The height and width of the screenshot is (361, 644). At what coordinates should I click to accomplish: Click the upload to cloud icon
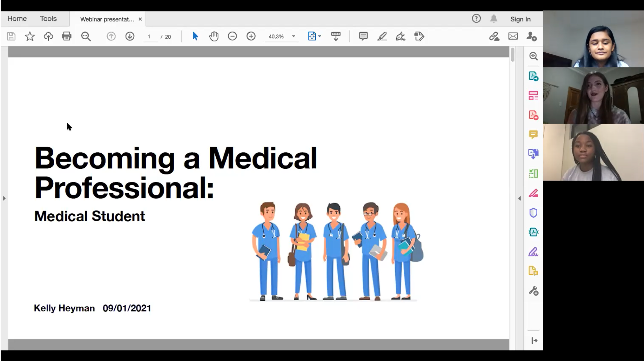48,36
